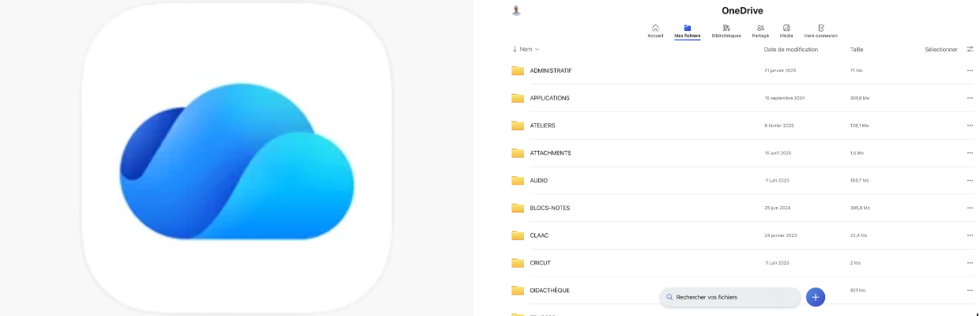Tap the blue plus add button
Screen dimensions: 980x316
pos(816,297)
